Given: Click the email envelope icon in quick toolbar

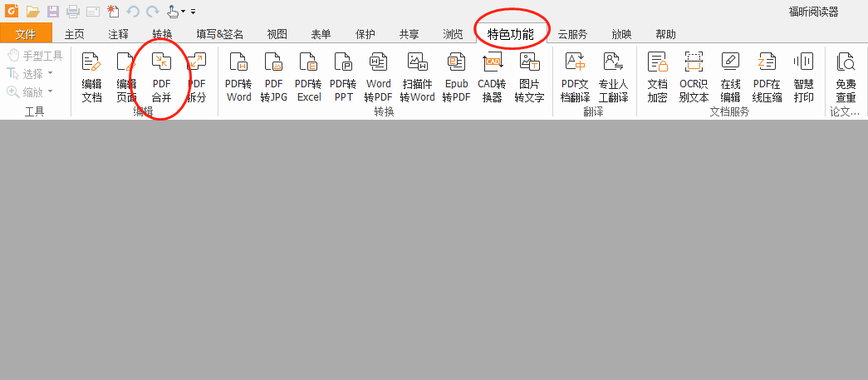Looking at the screenshot, I should click(x=92, y=11).
